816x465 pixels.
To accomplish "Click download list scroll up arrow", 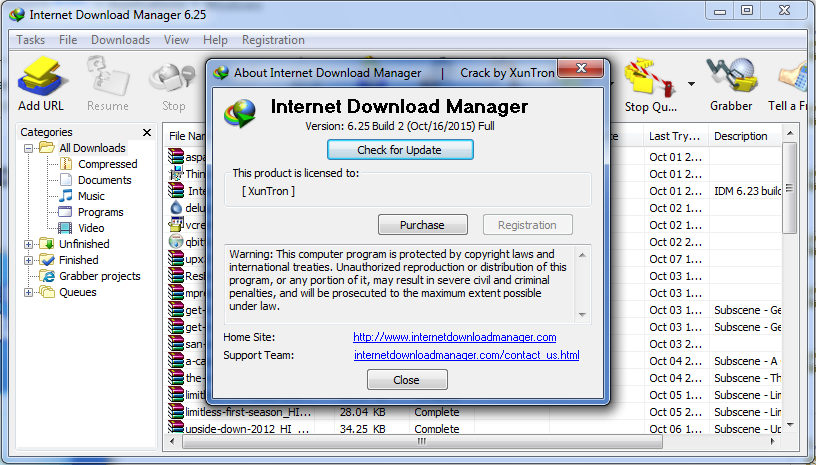I will [789, 134].
